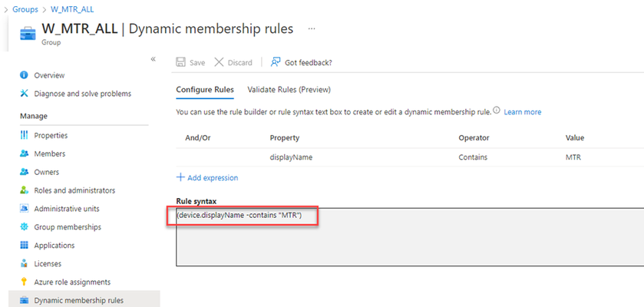Viewport: 644px width, 307px height.
Task: Select Dynamic membership rules menu item
Action: [x=84, y=300]
